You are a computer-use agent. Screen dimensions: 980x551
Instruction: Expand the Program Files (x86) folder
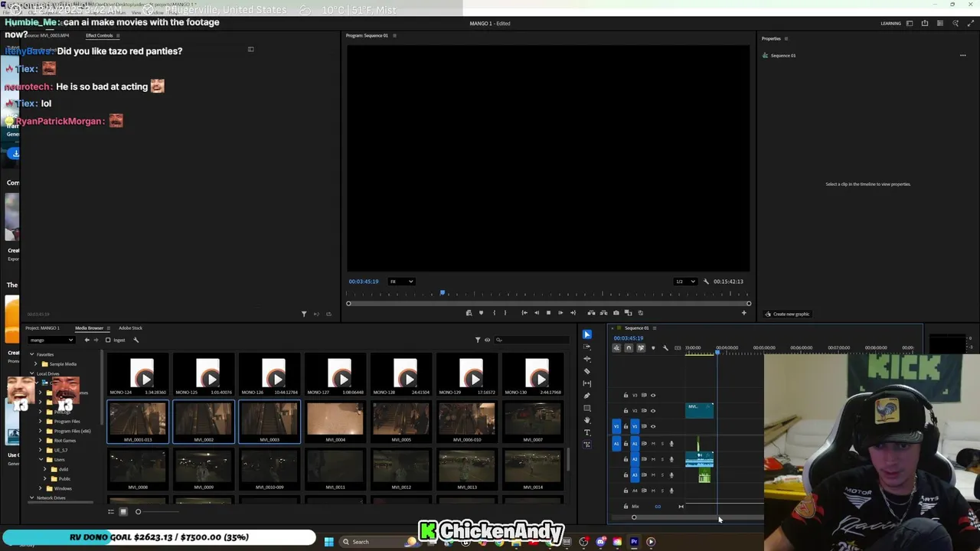pos(41,431)
